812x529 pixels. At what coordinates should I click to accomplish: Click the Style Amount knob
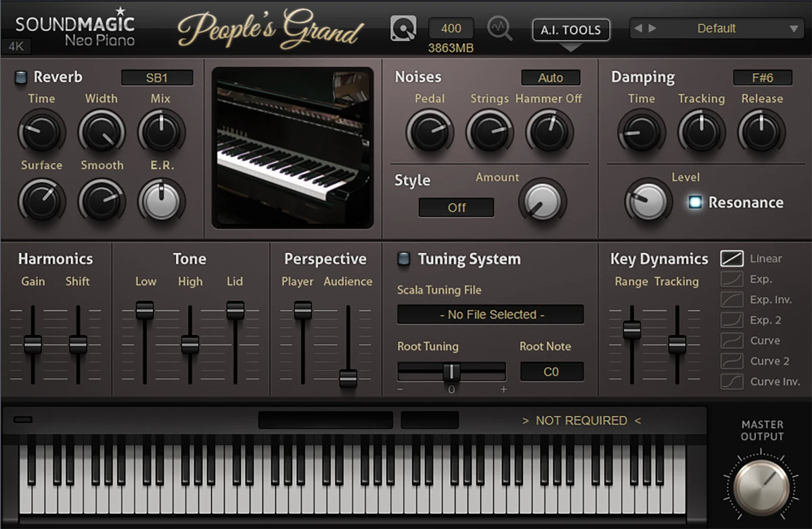(543, 201)
